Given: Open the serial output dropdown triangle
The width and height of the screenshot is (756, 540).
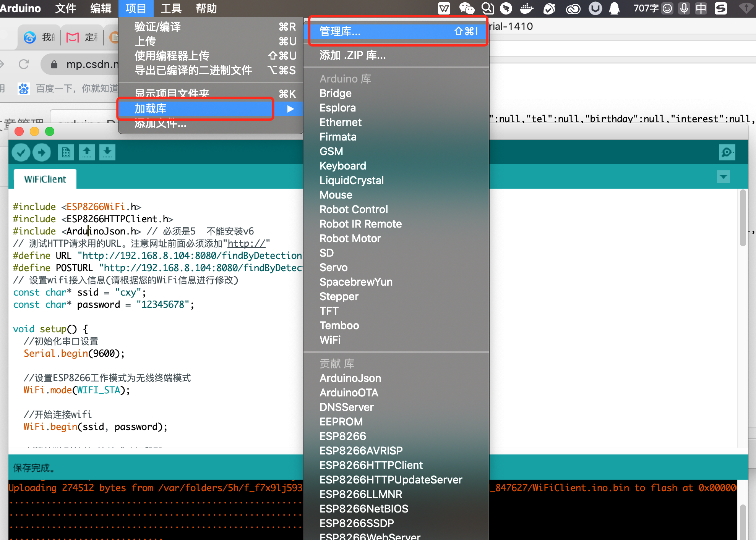Looking at the screenshot, I should pos(723,177).
